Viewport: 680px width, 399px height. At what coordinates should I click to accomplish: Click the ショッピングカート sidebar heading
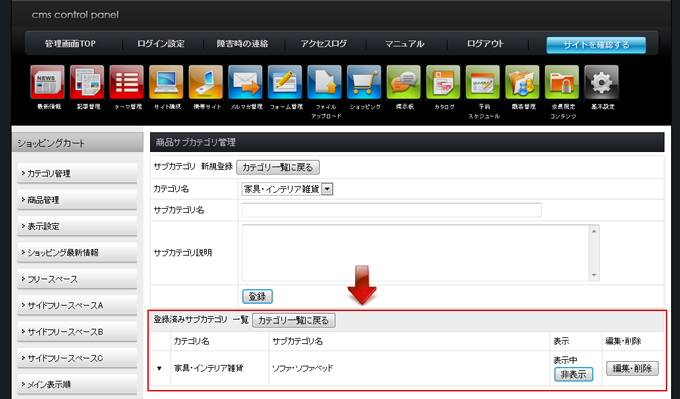[51, 143]
